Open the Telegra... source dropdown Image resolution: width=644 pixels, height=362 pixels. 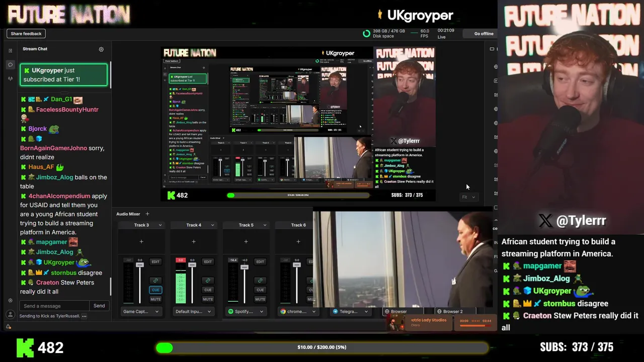pos(350,312)
